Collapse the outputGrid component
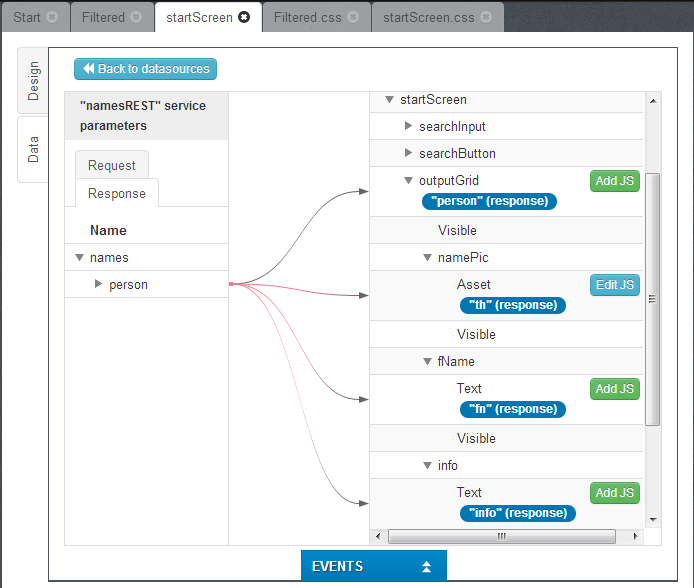 [408, 181]
